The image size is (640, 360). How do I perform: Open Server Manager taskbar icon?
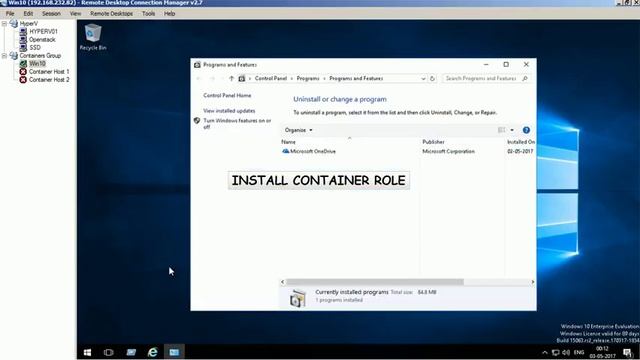pos(131,352)
